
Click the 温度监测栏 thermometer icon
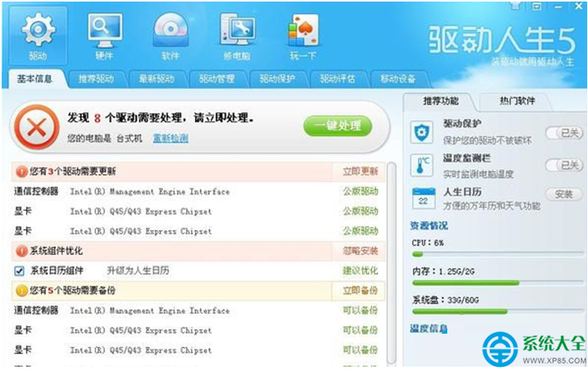pyautogui.click(x=422, y=165)
